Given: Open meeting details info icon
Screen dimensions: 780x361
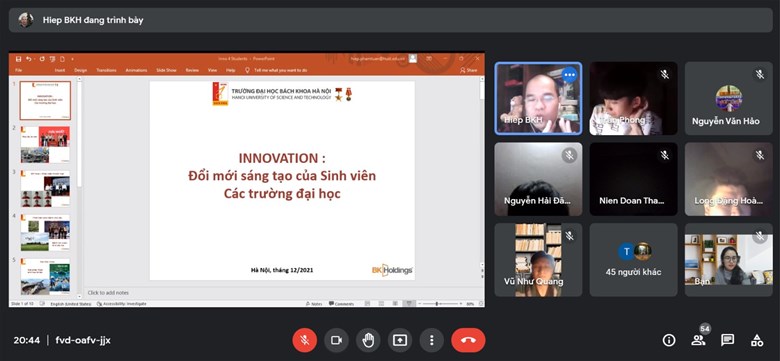Looking at the screenshot, I should (x=669, y=340).
